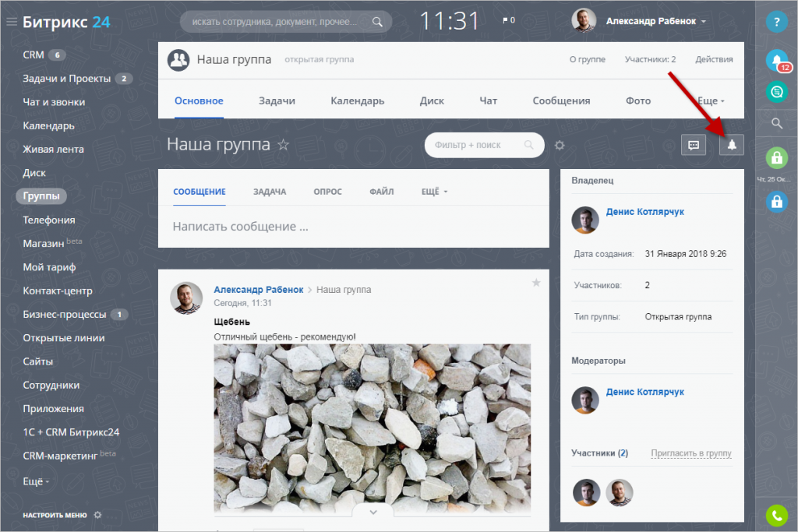Toggle the hamburger menu next to Битрикс

click(11, 21)
